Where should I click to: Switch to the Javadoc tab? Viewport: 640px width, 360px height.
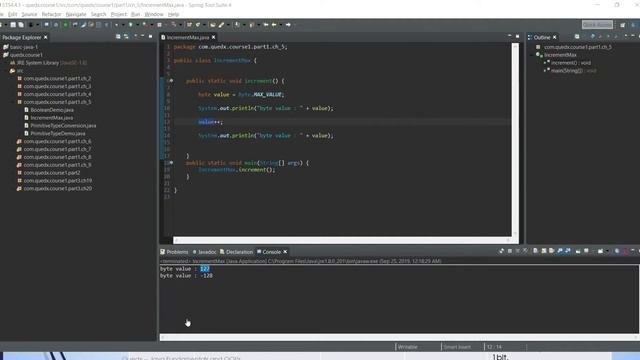204,252
